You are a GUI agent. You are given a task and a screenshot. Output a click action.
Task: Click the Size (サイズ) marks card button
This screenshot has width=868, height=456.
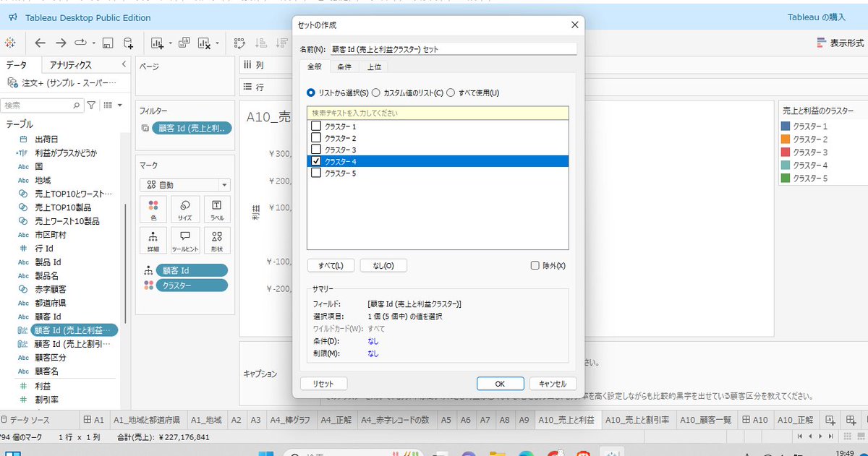[185, 210]
